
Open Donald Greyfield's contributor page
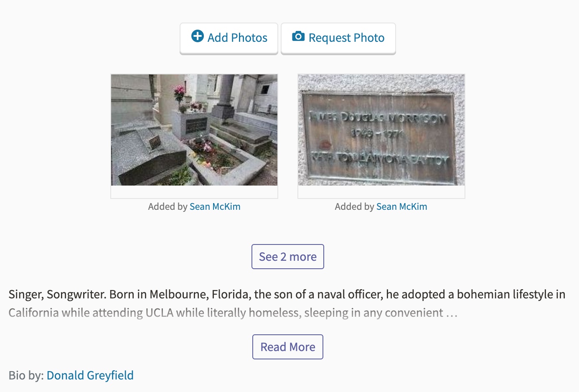[x=90, y=375]
